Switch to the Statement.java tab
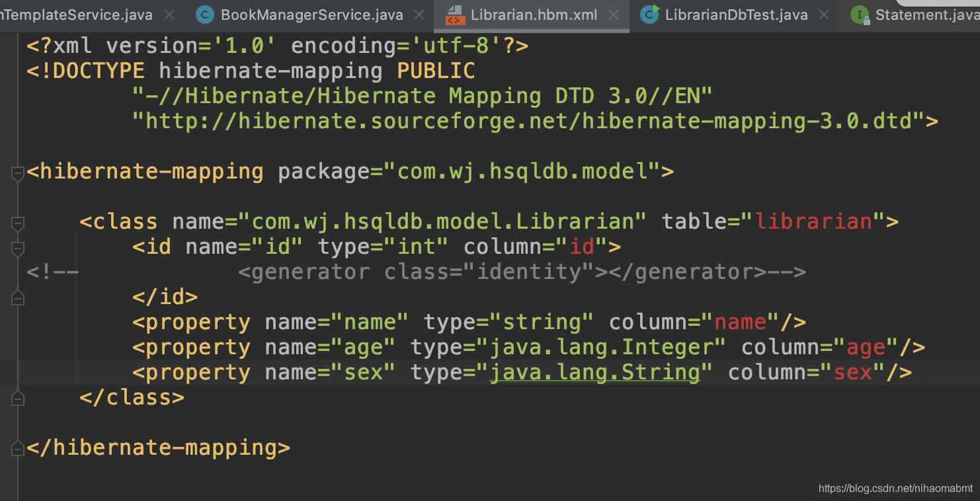 point(927,15)
